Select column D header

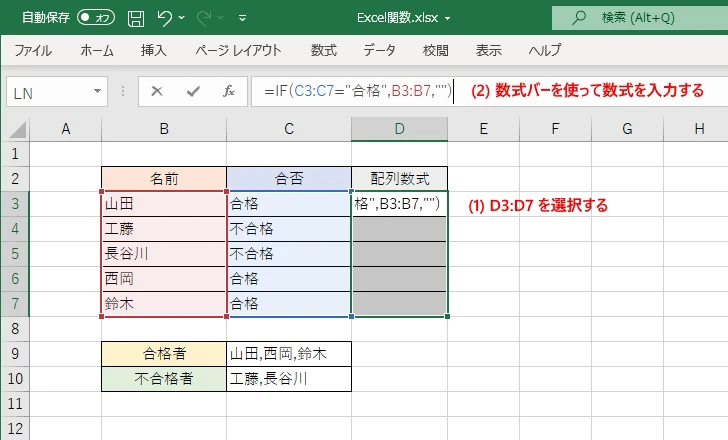point(399,129)
